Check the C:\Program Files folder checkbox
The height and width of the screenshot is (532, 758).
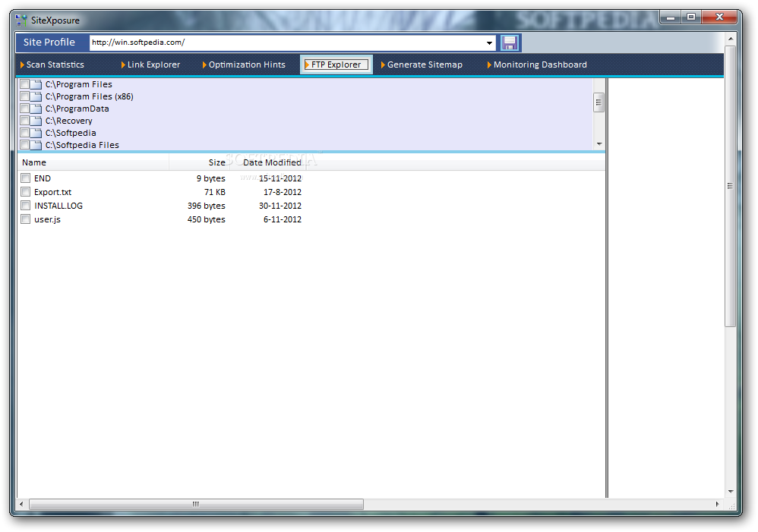(24, 84)
